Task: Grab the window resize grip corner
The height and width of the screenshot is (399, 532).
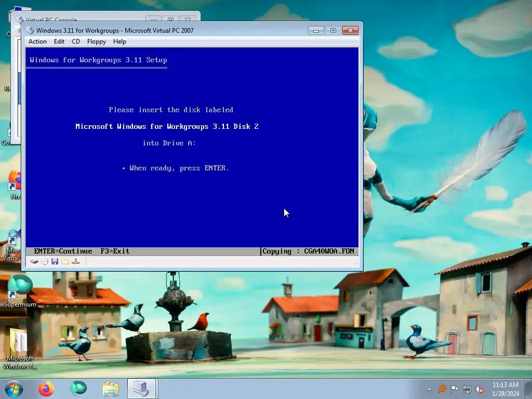Action: (355, 263)
